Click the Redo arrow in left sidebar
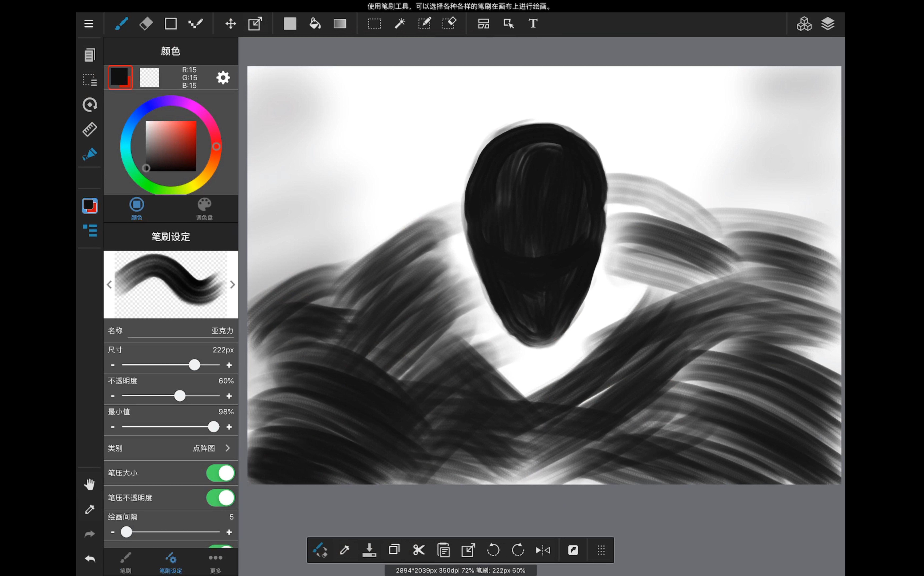Viewport: 924px width, 576px height. [x=90, y=534]
